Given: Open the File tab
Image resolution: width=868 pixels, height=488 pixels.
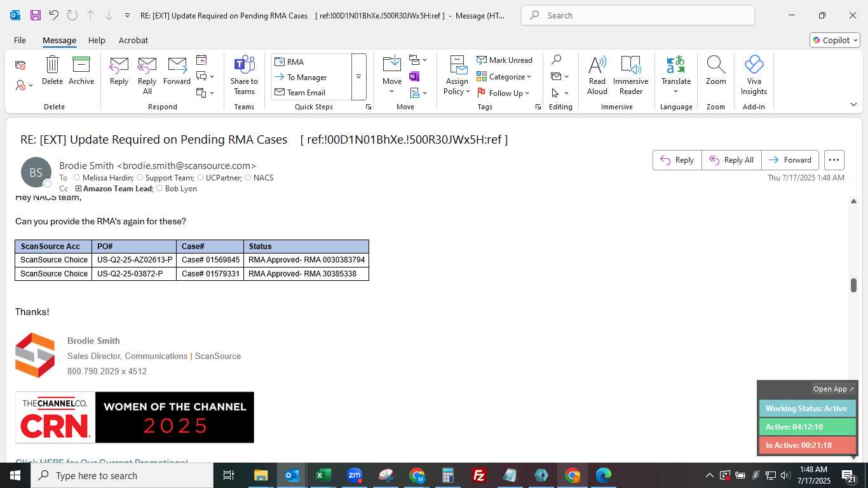Looking at the screenshot, I should pyautogui.click(x=20, y=40).
